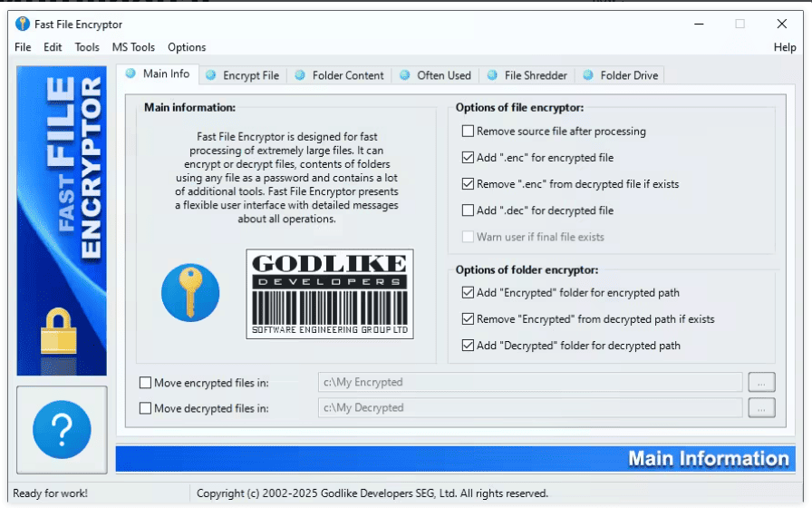Open the File menu
Image resolution: width=812 pixels, height=508 pixels.
click(x=23, y=47)
